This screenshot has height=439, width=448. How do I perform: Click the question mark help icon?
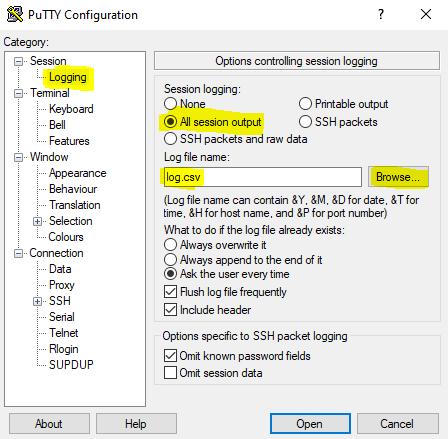381,14
